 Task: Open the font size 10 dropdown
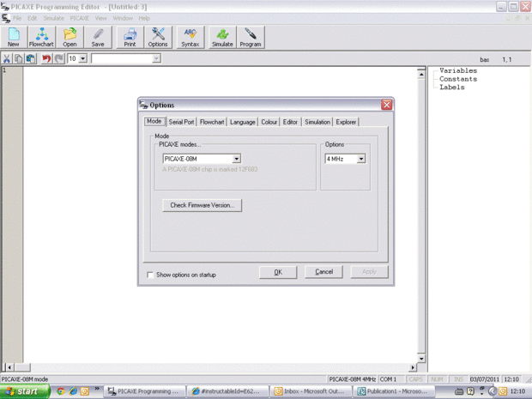[x=82, y=58]
